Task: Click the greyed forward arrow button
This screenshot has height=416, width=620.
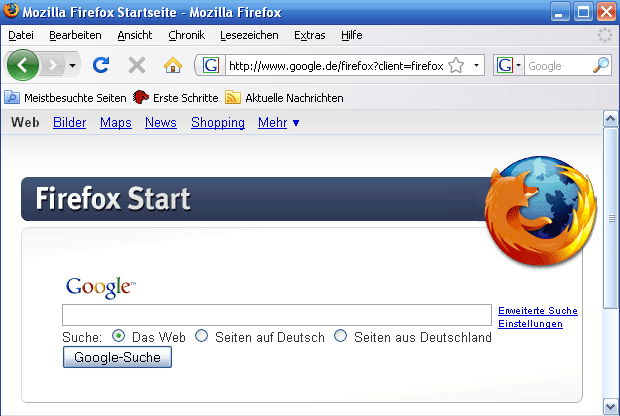Action: (53, 65)
